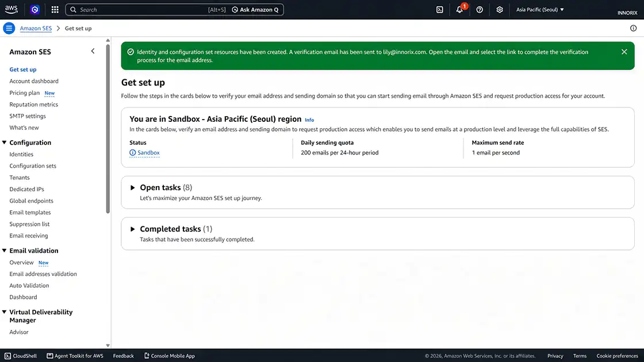Toggle the side navigation hamburger button
This screenshot has height=362, width=644.
[x=9, y=28]
